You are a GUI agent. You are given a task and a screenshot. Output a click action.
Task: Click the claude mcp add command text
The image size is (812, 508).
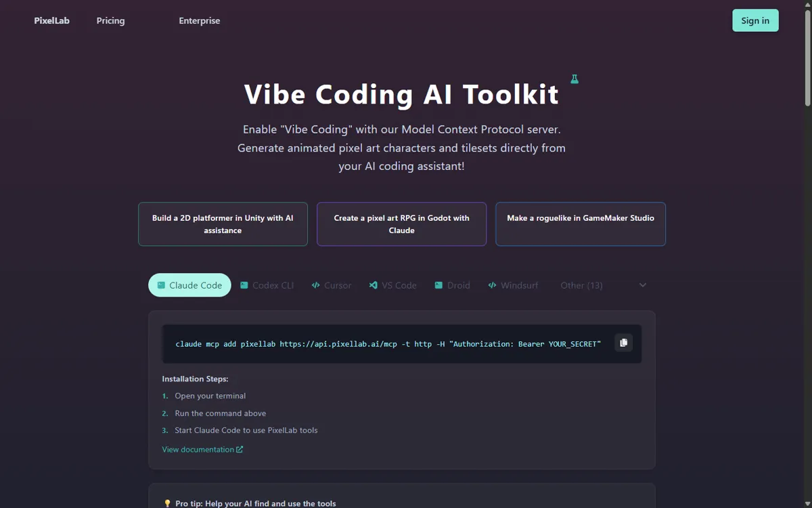coord(388,343)
